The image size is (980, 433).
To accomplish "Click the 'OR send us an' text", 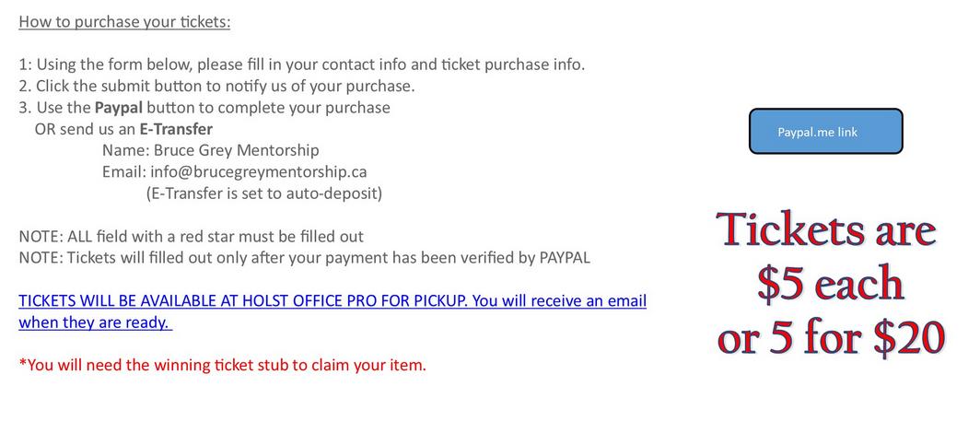I will click(85, 129).
